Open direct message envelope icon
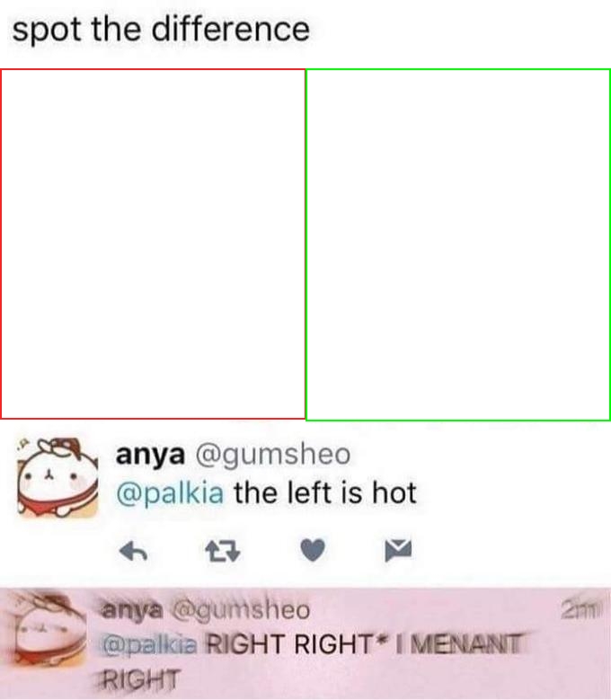 398,550
